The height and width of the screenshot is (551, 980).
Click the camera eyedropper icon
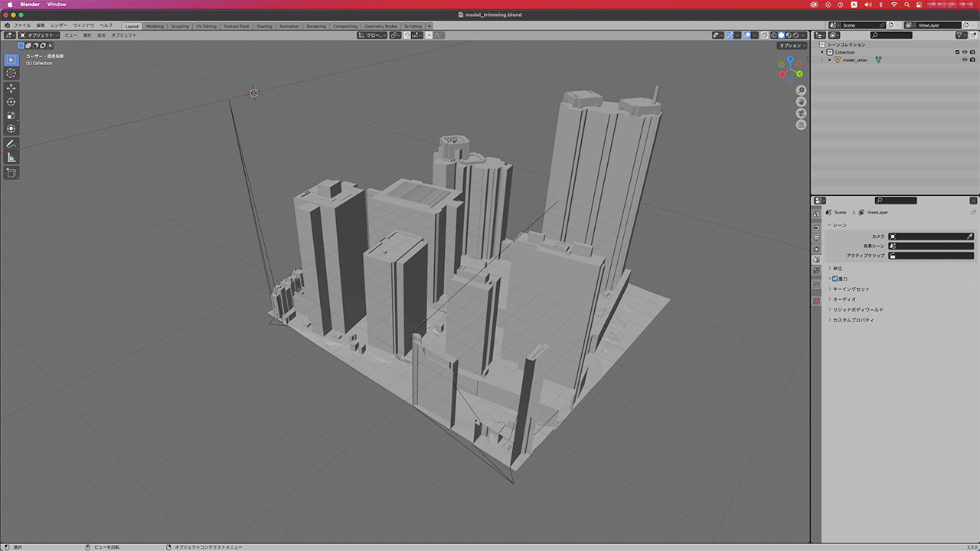coord(970,236)
